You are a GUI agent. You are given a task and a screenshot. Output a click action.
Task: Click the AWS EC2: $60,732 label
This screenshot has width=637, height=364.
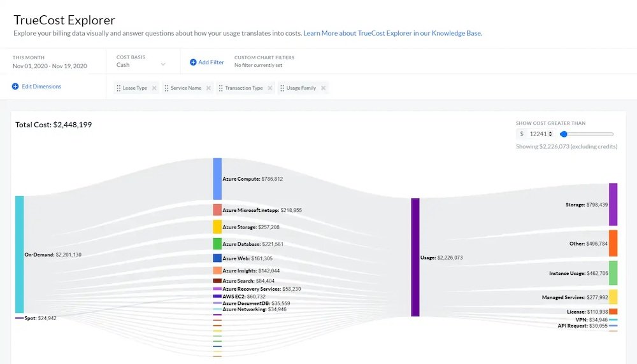coord(244,297)
